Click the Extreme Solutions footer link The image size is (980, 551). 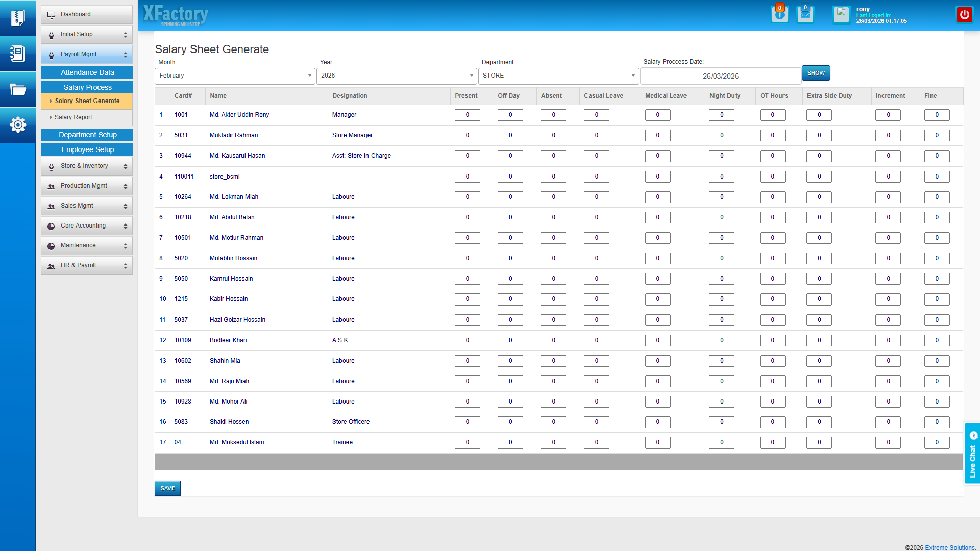click(x=950, y=547)
